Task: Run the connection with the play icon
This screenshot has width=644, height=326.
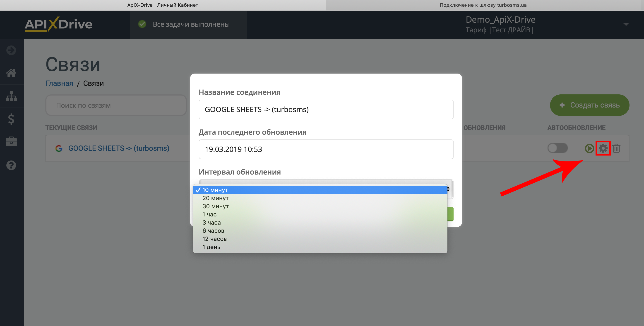Action: pyautogui.click(x=589, y=148)
